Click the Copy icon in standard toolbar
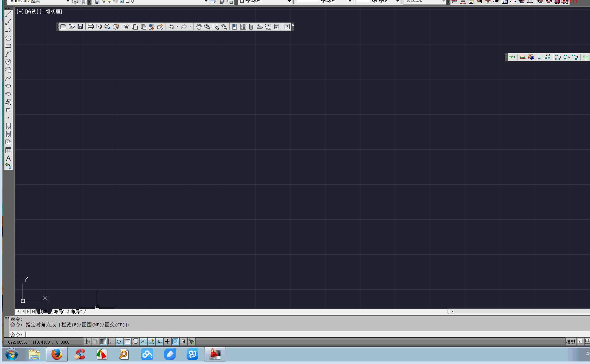 135,27
